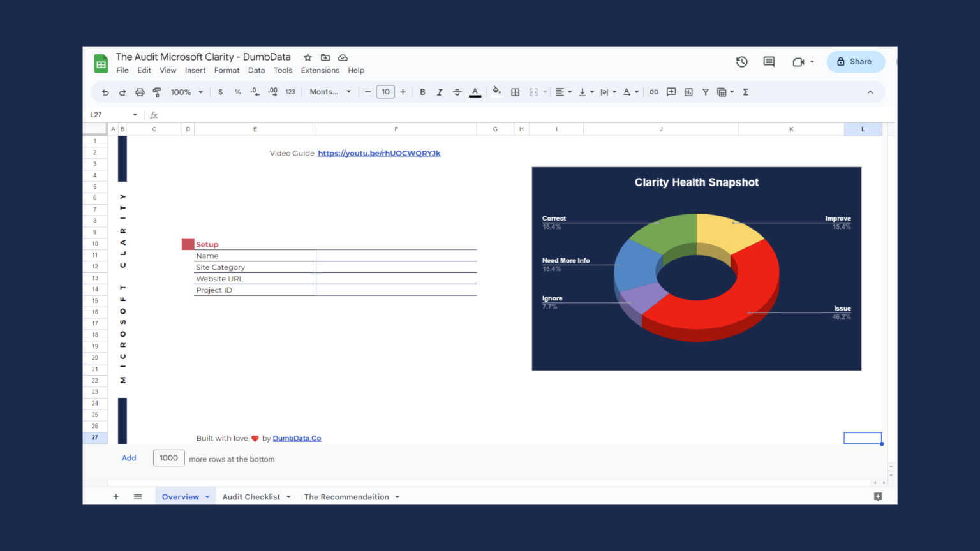Open text rotation dropdown
980x551 pixels.
(x=630, y=92)
